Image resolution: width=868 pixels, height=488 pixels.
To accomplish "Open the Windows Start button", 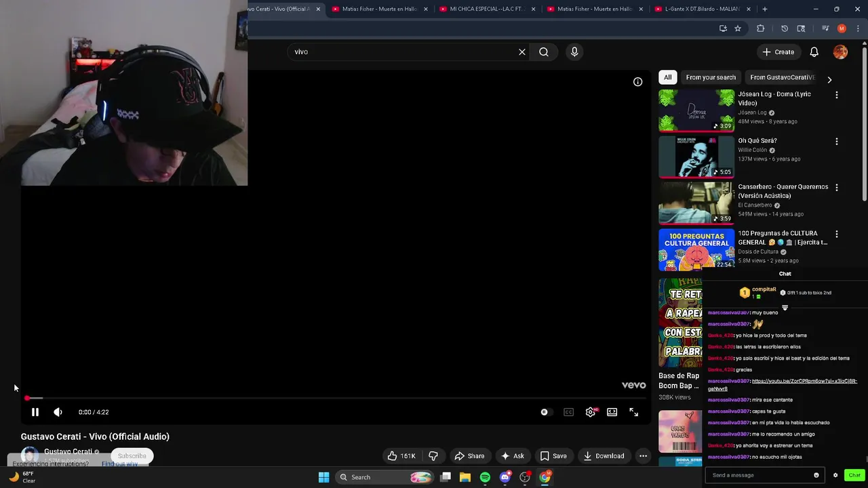I will point(323,477).
